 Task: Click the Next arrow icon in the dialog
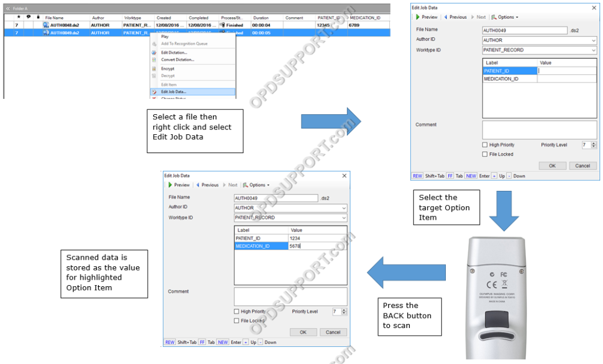(x=473, y=17)
